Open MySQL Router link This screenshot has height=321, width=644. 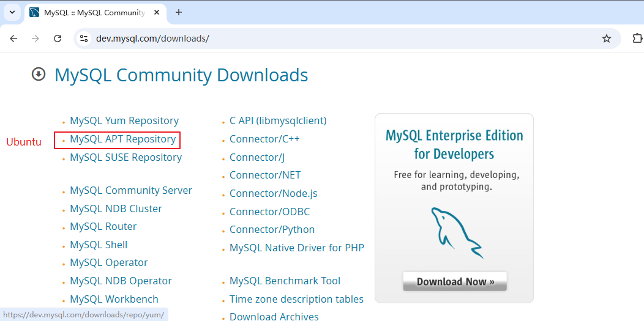103,226
